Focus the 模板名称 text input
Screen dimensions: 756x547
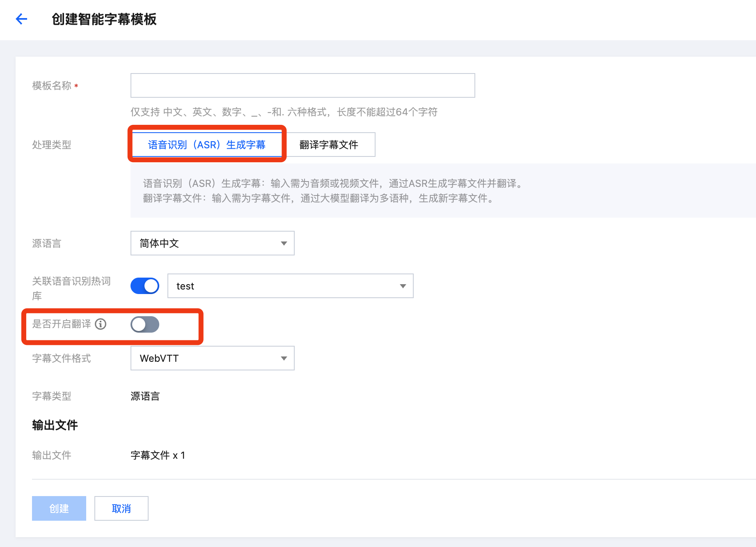click(302, 85)
